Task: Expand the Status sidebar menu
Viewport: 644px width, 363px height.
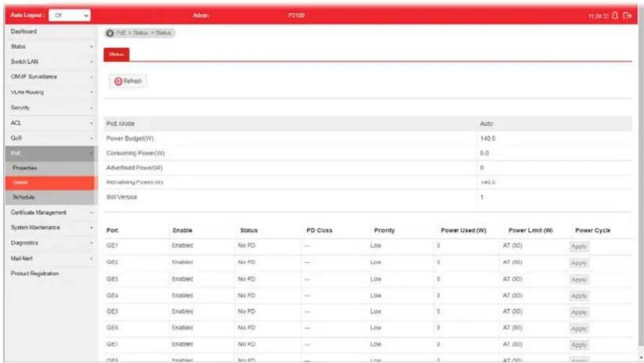Action: point(50,46)
